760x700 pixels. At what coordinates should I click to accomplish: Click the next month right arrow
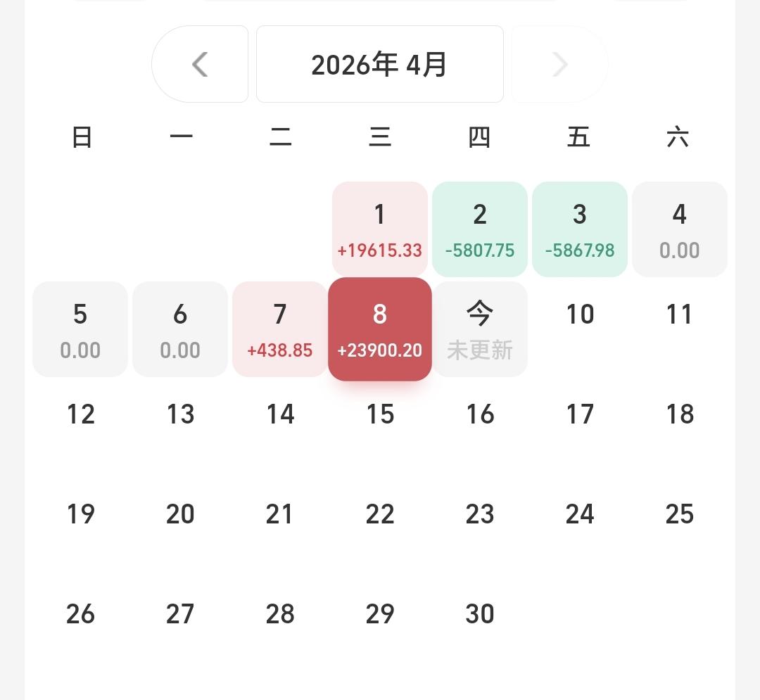click(559, 65)
